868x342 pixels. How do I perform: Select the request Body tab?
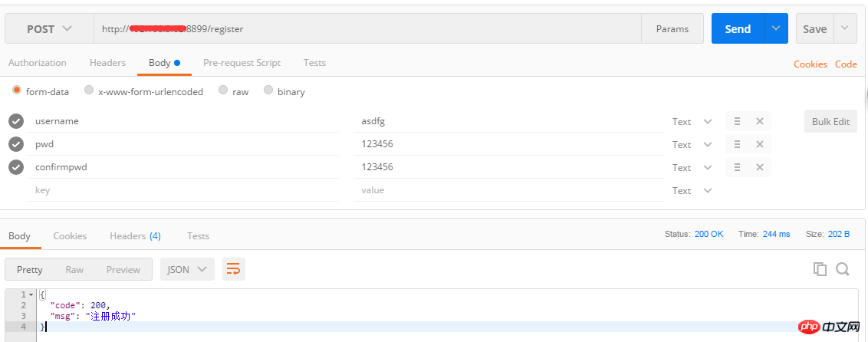[x=164, y=63]
